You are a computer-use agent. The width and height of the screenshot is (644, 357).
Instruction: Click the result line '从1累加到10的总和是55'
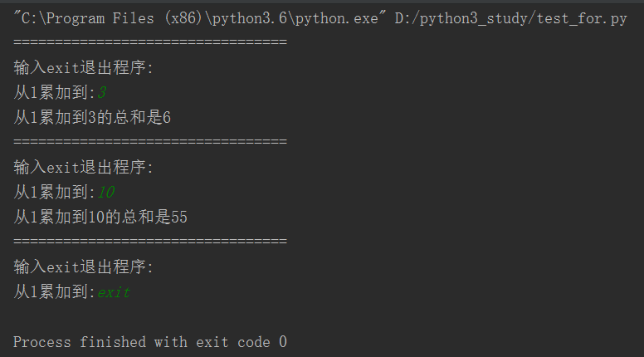click(x=100, y=218)
